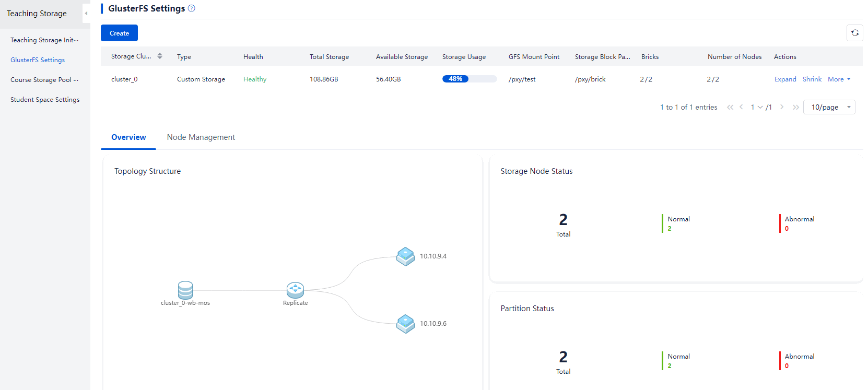
Task: Open the More actions dropdown for cluster_0
Action: pyautogui.click(x=839, y=79)
